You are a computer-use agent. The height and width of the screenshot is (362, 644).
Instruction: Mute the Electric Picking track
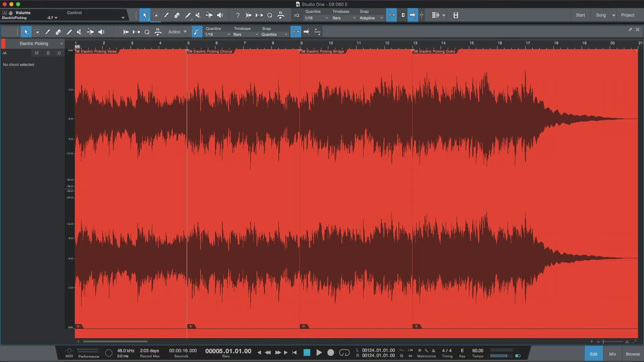[x=37, y=53]
